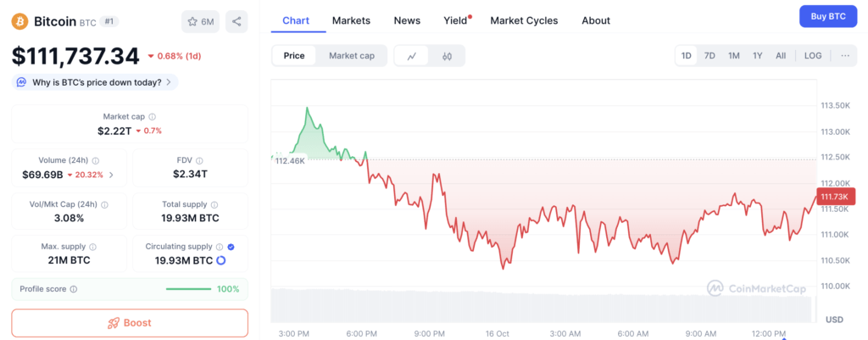Select the Market cap chart toggle

click(x=352, y=56)
